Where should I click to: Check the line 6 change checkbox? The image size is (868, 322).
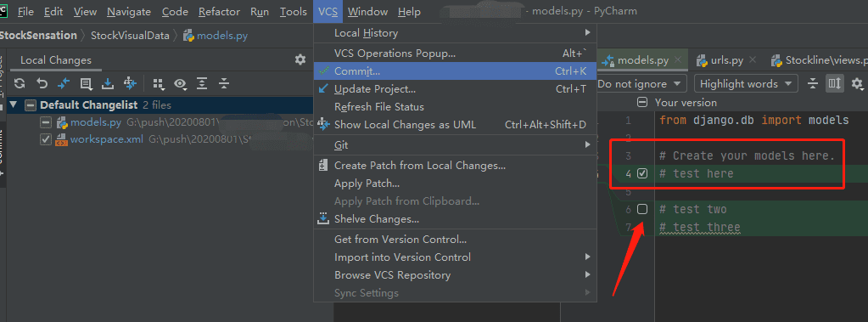point(642,209)
